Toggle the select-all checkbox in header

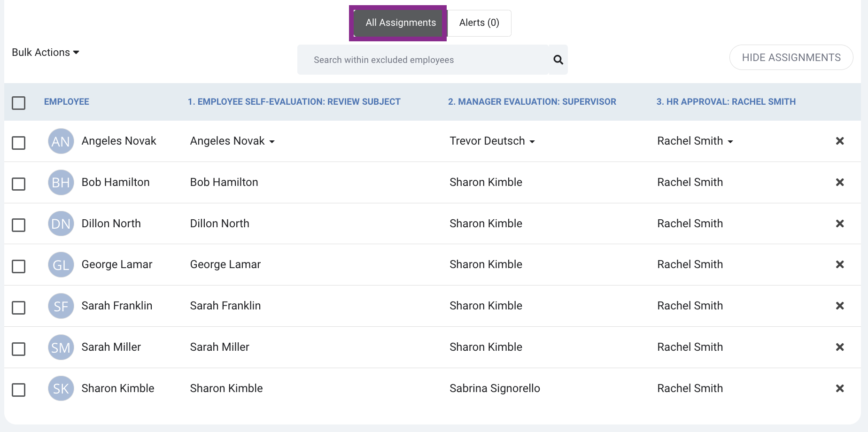[19, 103]
